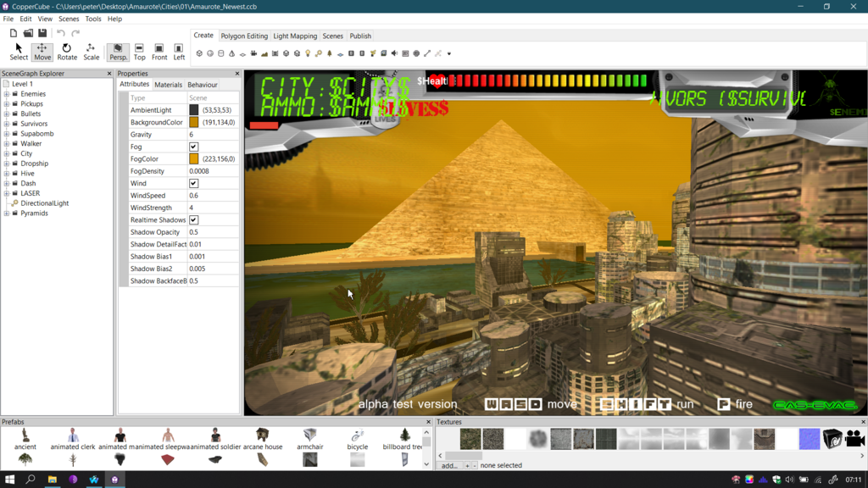Open an existing file
This screenshot has width=868, height=488.
click(x=28, y=33)
